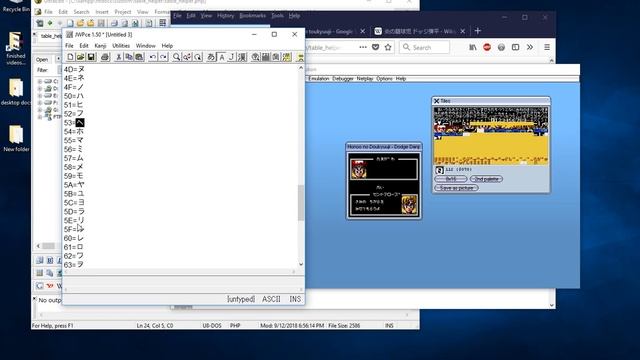Screen dimensions: 640x360
Task: Close the Wikipedia tab in Firefox
Action: pos(462,31)
